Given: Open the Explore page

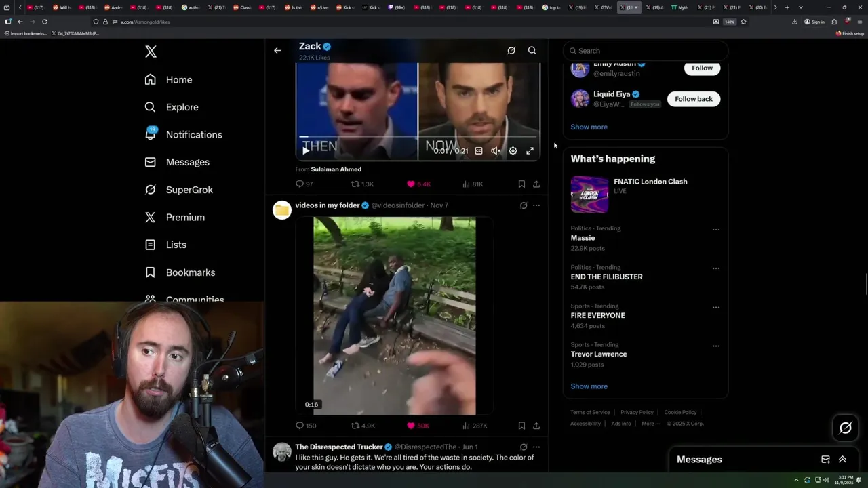Looking at the screenshot, I should tap(172, 107).
